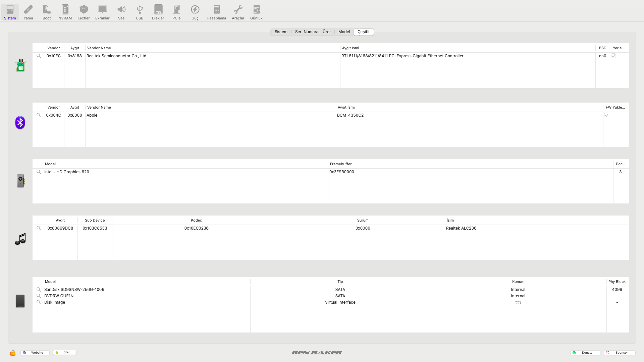Viewport: 644px width, 362px height.
Task: Switch to the Seri Numarası Üret tab
Action: pos(313,32)
